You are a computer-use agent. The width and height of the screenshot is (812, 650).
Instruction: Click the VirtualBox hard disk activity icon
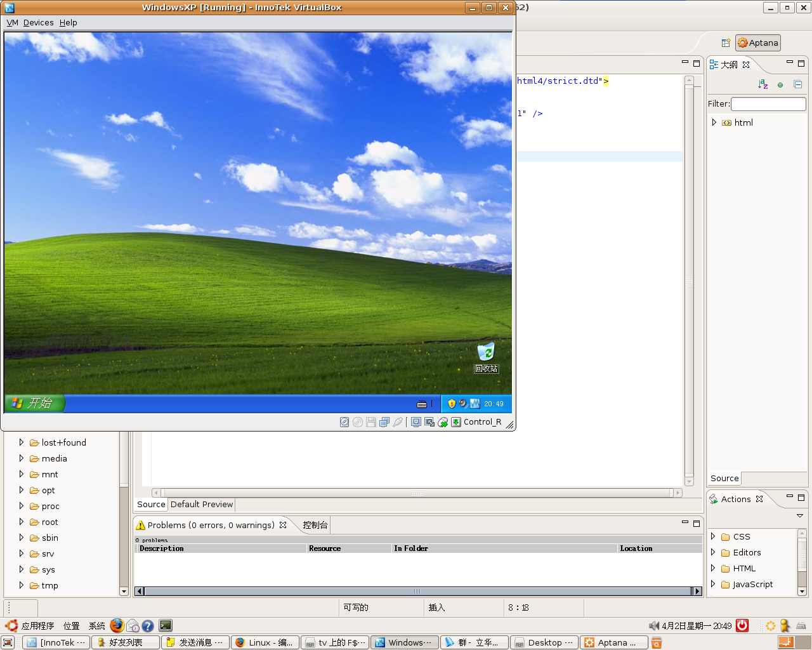click(344, 422)
